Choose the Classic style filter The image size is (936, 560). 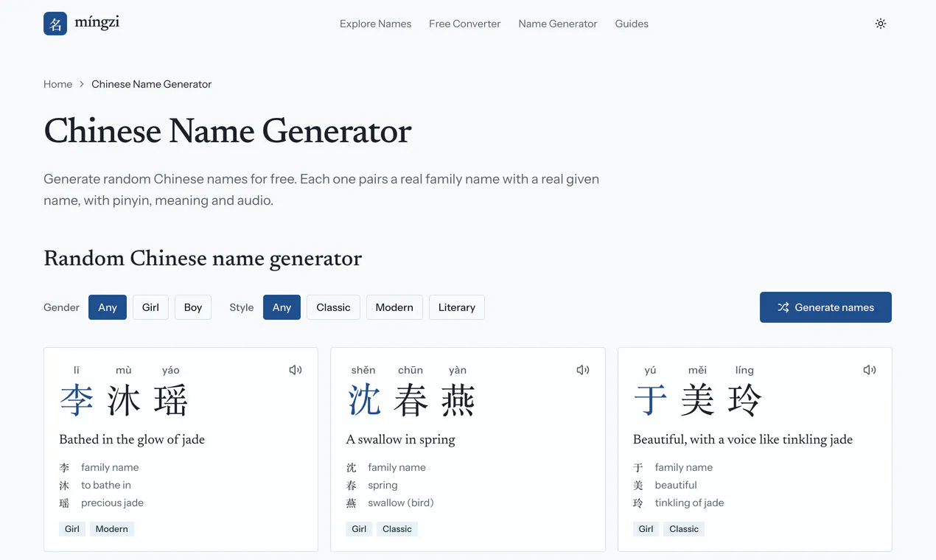coord(333,307)
